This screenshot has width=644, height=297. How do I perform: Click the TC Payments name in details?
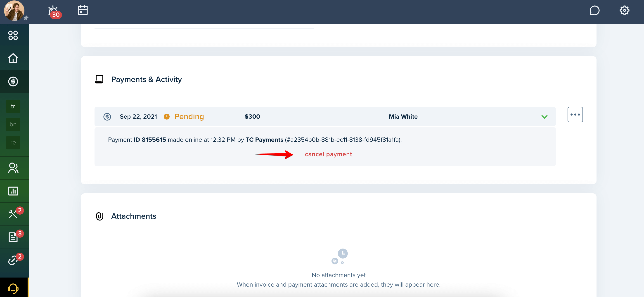pyautogui.click(x=264, y=140)
